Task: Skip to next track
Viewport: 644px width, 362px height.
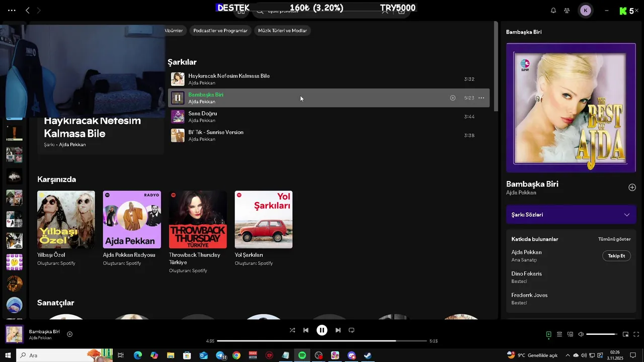Action: (x=338, y=330)
